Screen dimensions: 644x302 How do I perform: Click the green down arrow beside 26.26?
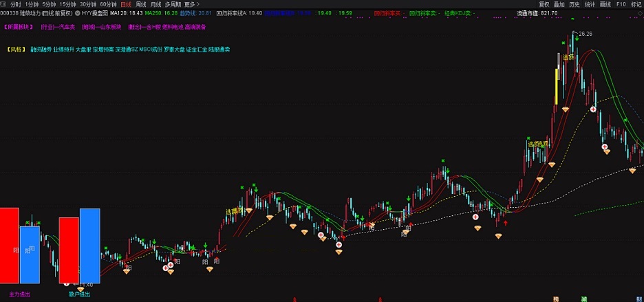(x=577, y=39)
